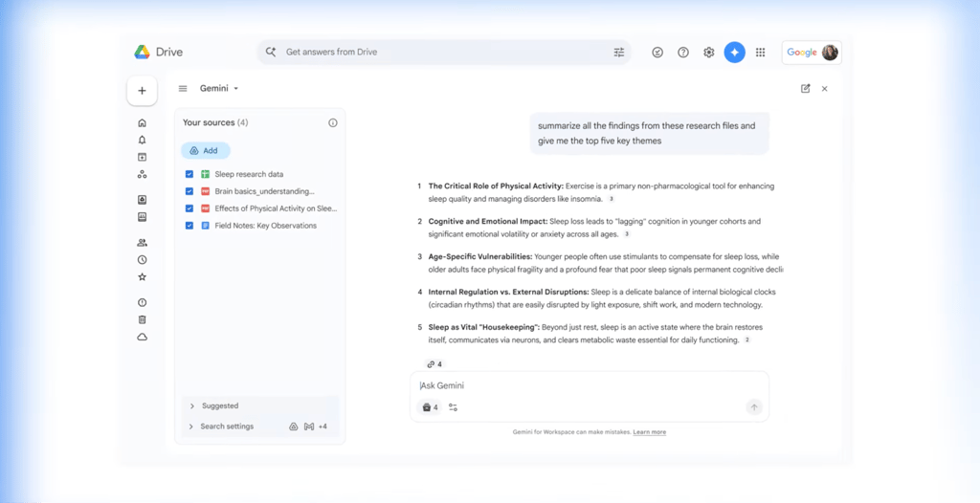The image size is (980, 503).
Task: Open the Brain basics_understanding file name
Action: pos(264,191)
